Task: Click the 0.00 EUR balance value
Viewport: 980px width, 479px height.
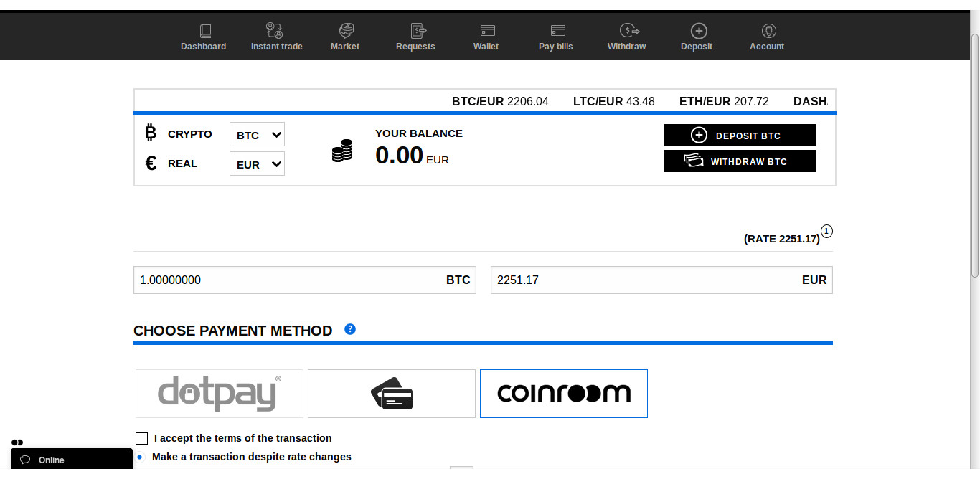Action: pyautogui.click(x=412, y=155)
